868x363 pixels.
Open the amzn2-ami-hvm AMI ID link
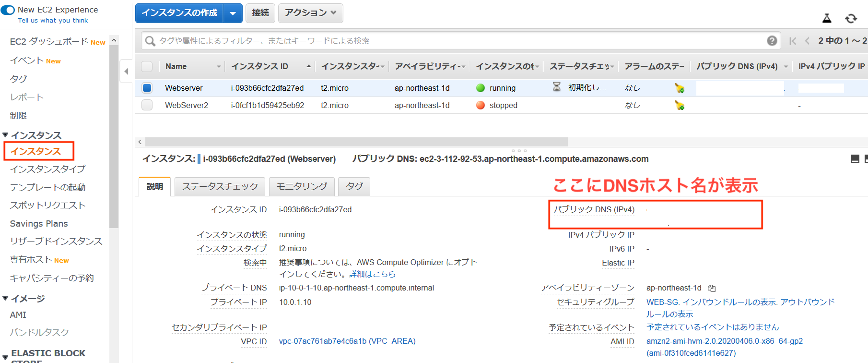[x=725, y=347]
